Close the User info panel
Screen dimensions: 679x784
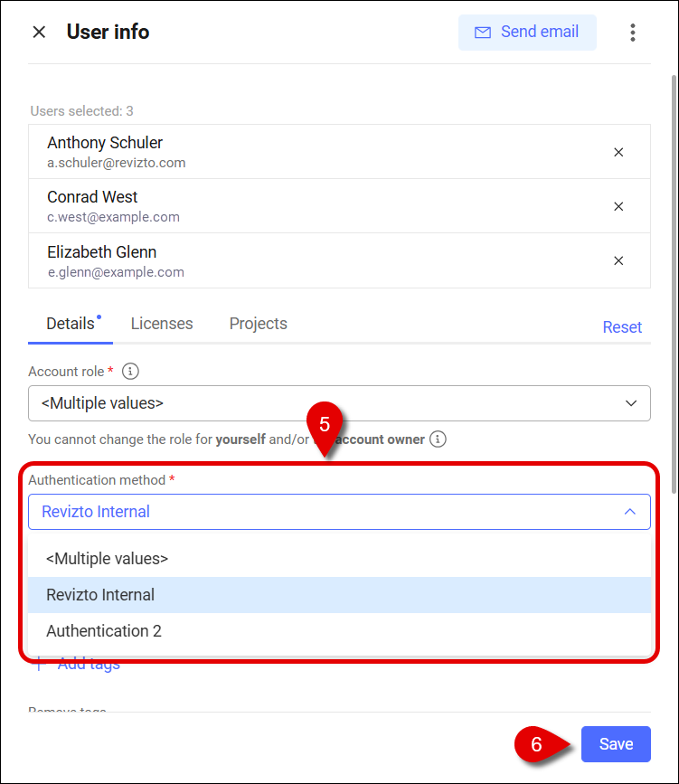coord(39,32)
